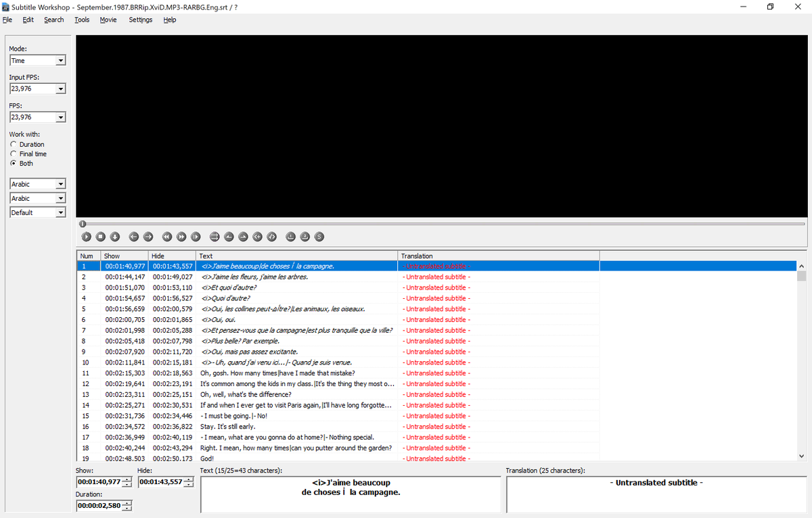The width and height of the screenshot is (812, 518).
Task: Click the Hide column header
Action: 173,256
